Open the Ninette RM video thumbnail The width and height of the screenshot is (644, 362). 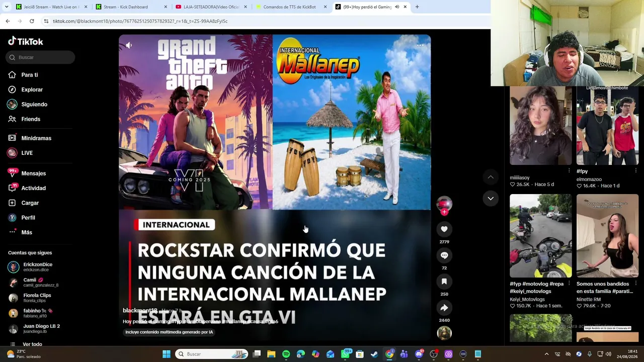click(607, 236)
